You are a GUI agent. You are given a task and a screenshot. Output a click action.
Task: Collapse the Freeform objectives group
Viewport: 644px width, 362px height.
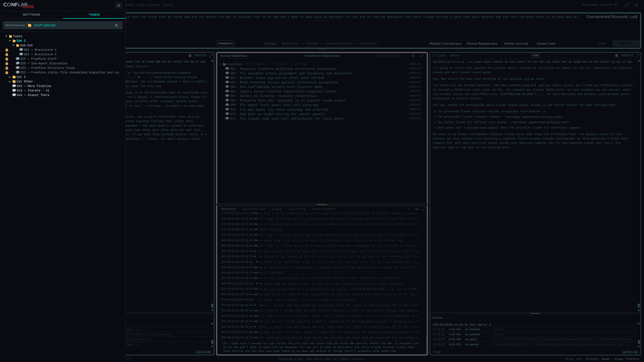coord(220,65)
